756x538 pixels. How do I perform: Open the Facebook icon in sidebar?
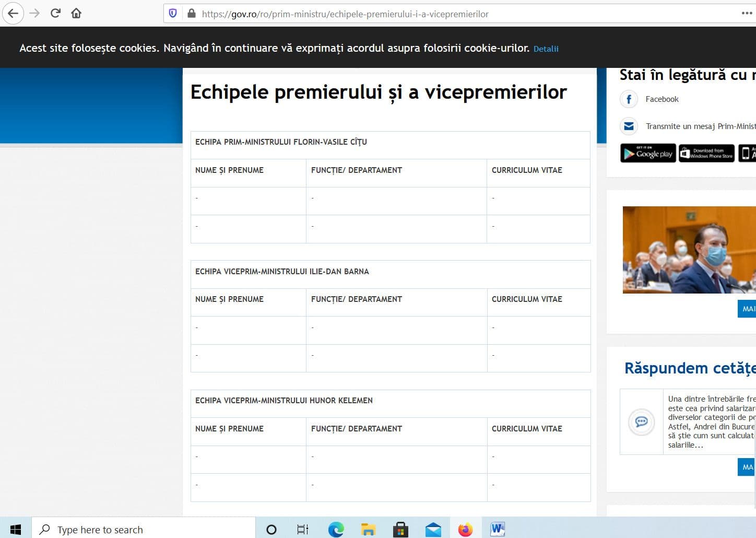coord(629,99)
